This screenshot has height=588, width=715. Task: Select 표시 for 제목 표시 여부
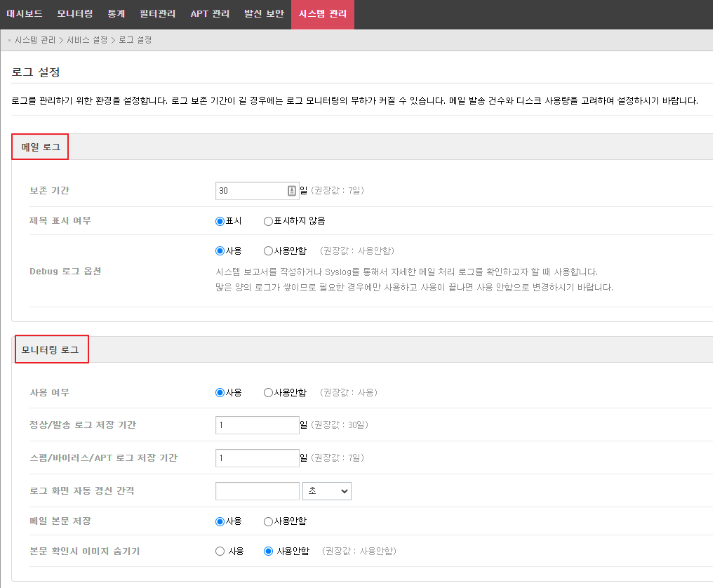tap(220, 221)
